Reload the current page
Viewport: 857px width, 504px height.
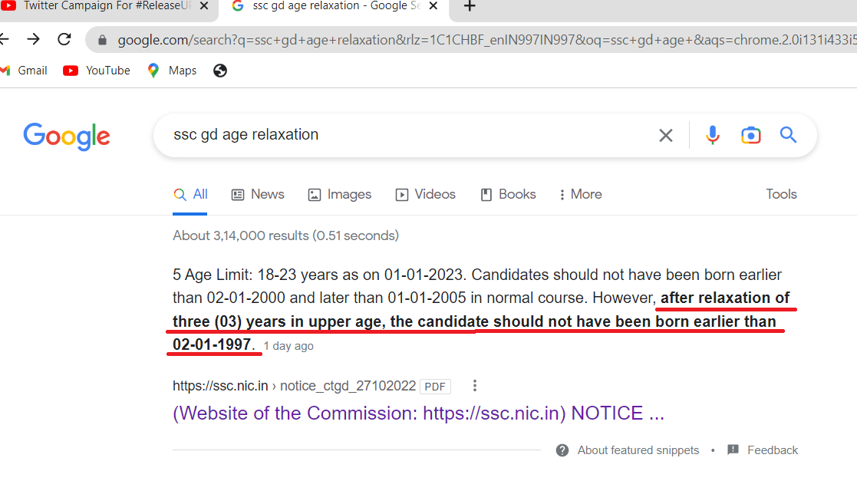pos(64,39)
